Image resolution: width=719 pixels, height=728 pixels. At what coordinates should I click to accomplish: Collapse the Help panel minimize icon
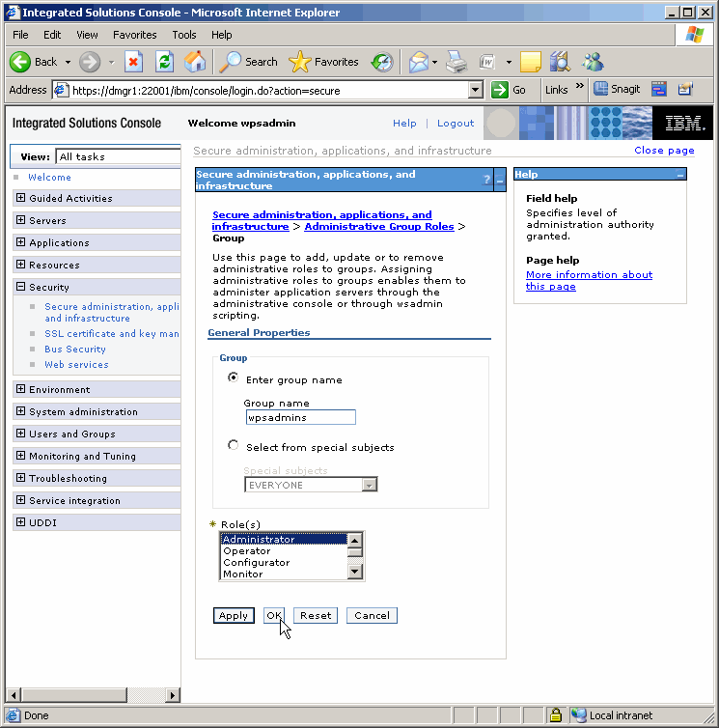(679, 175)
